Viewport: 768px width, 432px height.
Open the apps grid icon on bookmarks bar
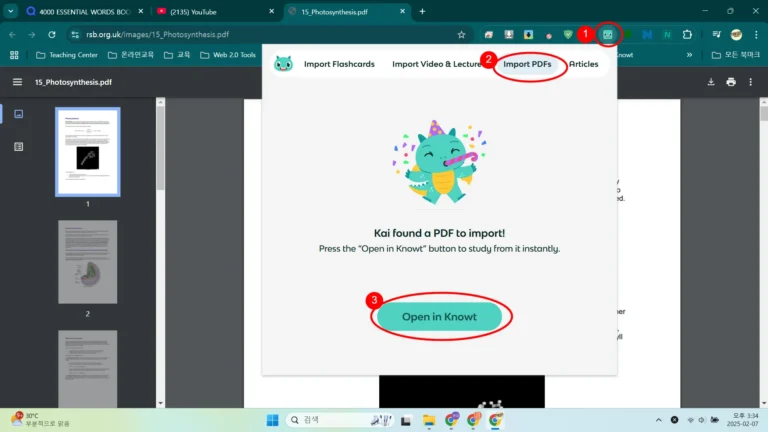click(14, 55)
